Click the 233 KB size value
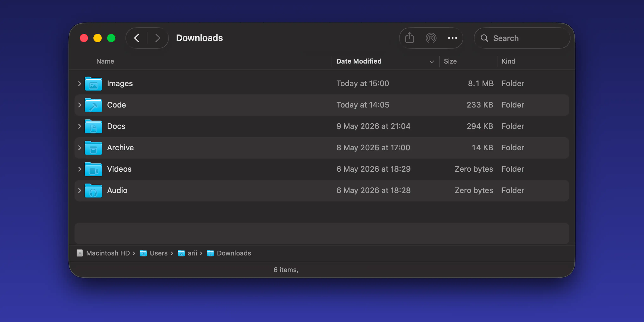The image size is (644, 322). pyautogui.click(x=480, y=105)
